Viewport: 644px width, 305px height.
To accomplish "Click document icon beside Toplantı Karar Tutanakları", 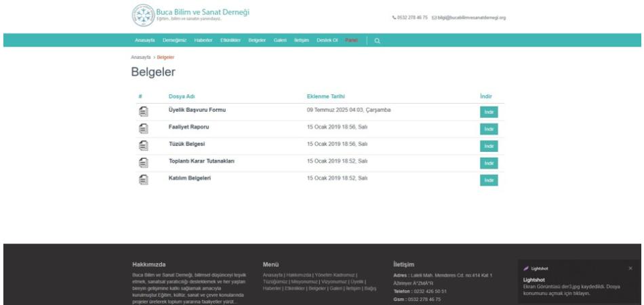I will tap(143, 163).
